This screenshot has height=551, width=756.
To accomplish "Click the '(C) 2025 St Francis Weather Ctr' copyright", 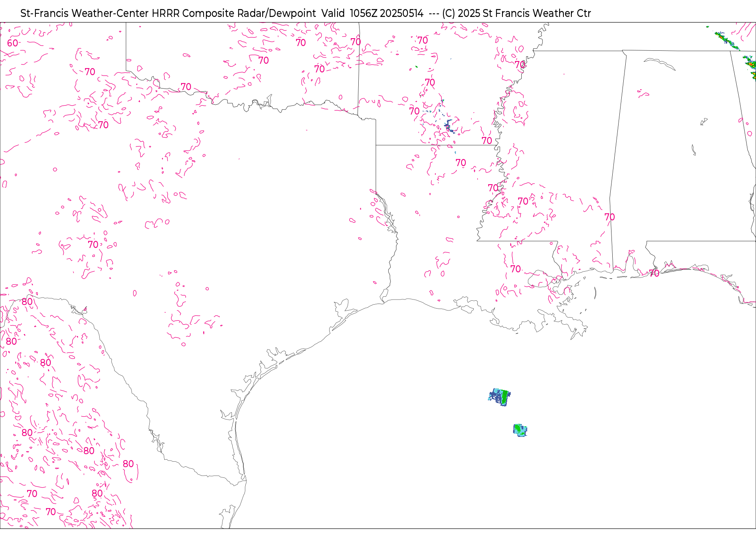I will tap(517, 13).
